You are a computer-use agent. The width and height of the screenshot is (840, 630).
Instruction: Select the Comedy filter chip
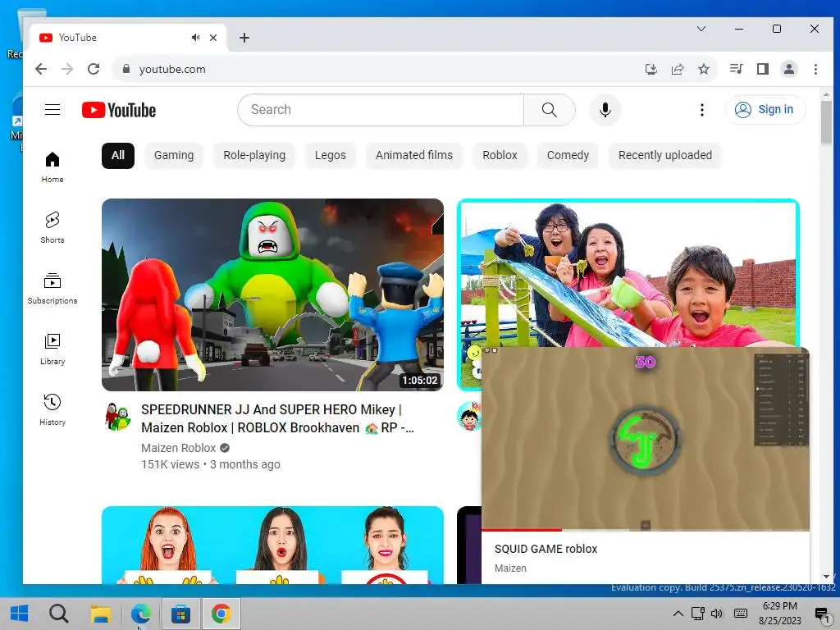pyautogui.click(x=568, y=155)
